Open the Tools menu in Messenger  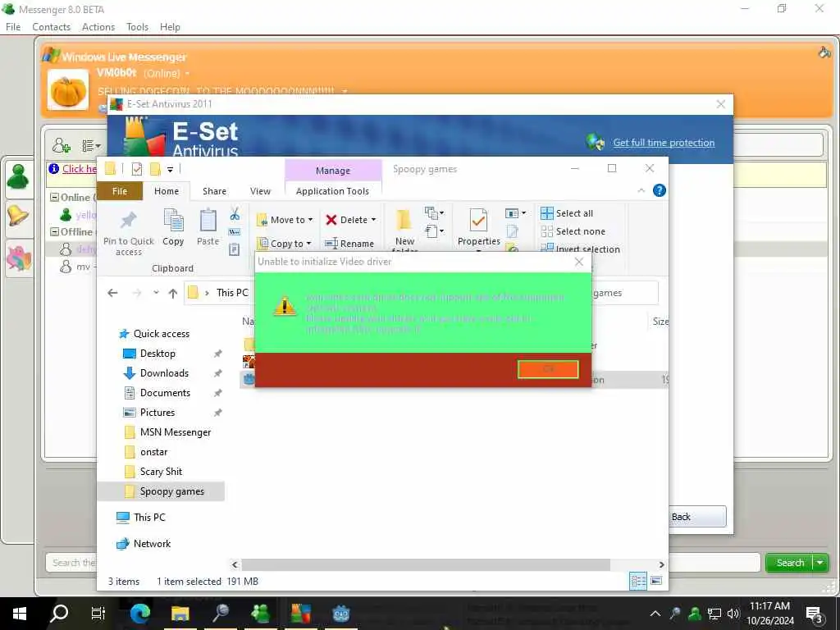[x=137, y=27]
